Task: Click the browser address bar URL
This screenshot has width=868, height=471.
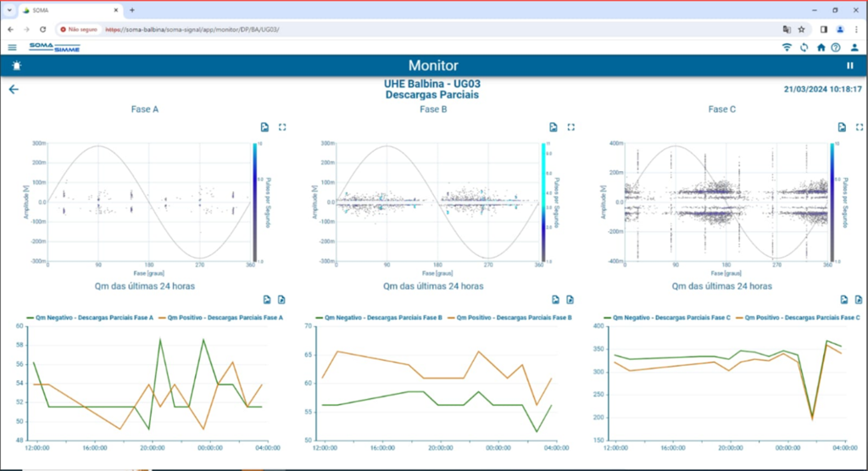Action: (195, 29)
